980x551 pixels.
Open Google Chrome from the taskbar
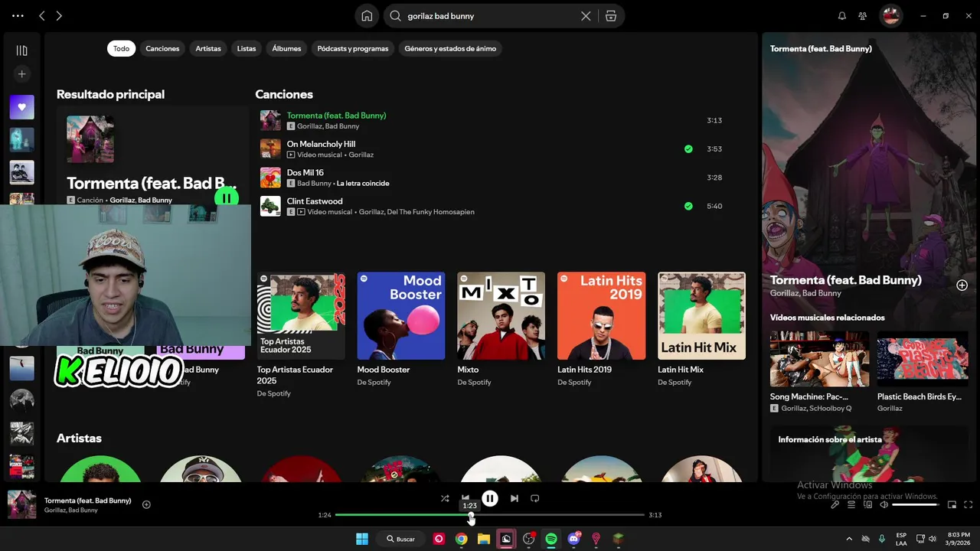click(461, 539)
